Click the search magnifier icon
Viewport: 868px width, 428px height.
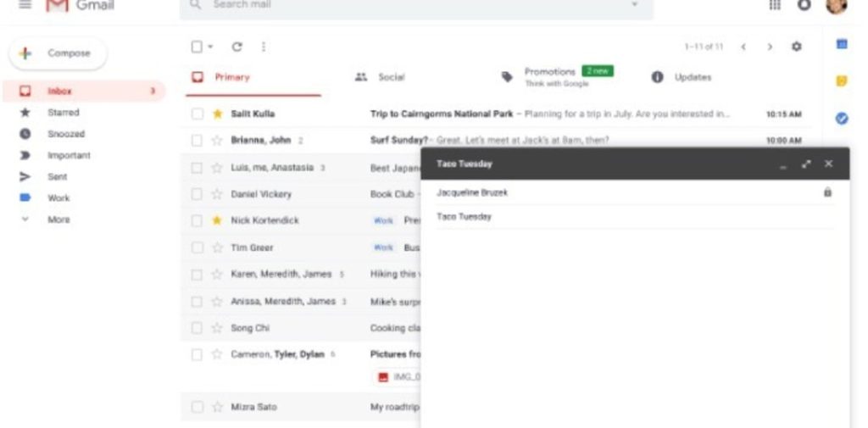click(196, 4)
